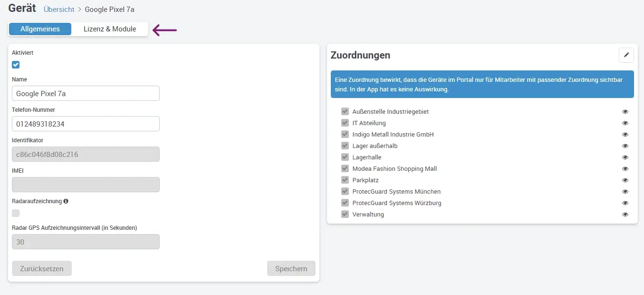Click the Radaraufzeichnung info icon

66,201
